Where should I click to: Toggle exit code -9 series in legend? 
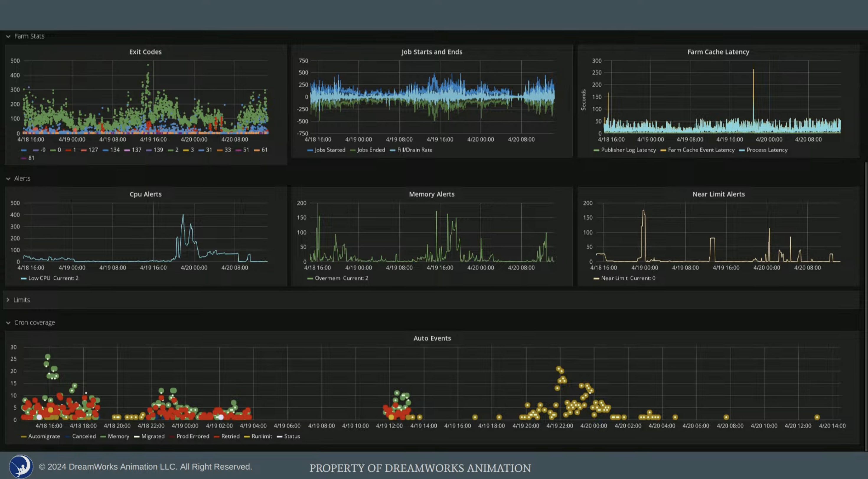(43, 150)
